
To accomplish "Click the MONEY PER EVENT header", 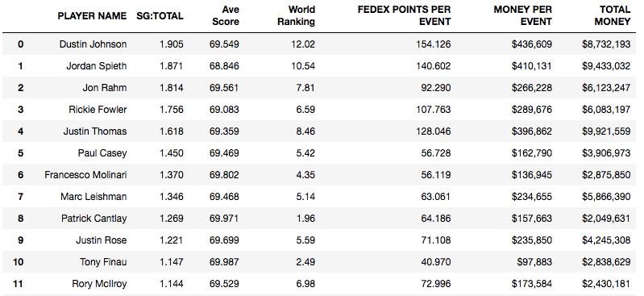I will (523, 15).
